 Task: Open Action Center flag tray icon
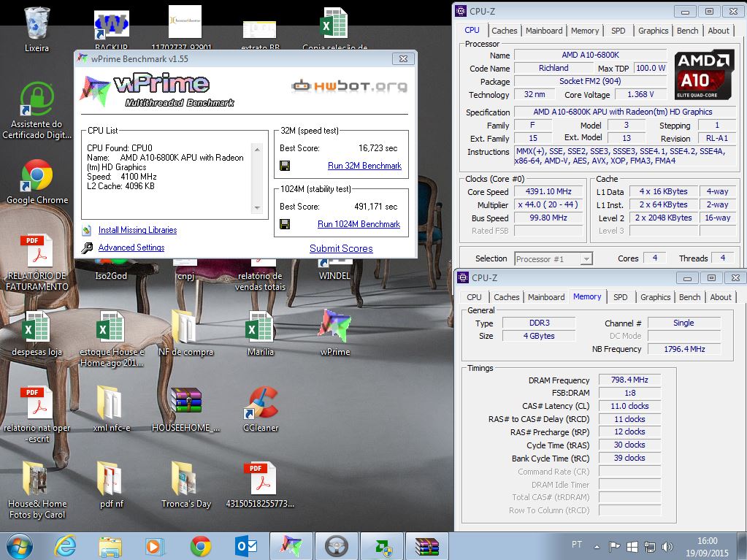pos(615,547)
